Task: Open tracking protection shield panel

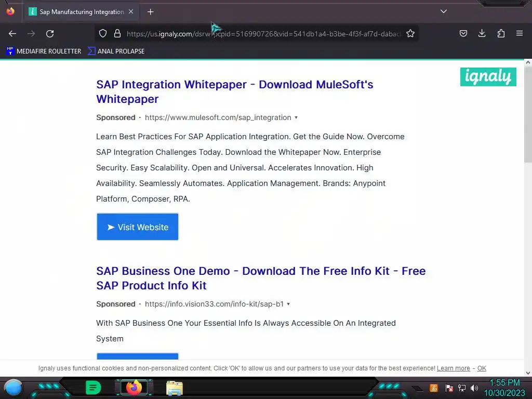Action: point(103,34)
